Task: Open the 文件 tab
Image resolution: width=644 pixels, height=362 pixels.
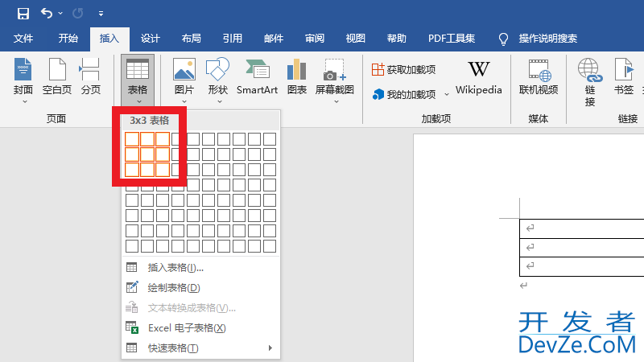Action: point(23,39)
